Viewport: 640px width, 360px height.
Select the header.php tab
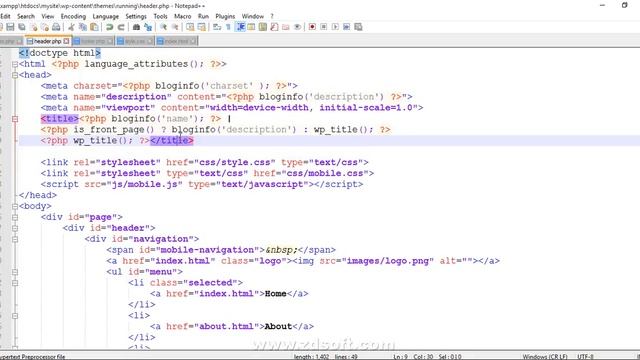click(47, 41)
